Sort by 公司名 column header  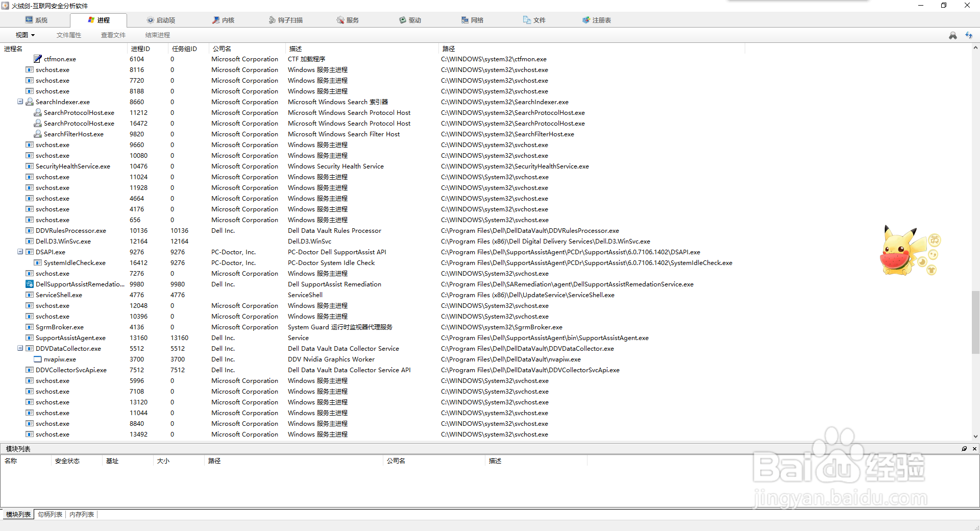pos(247,49)
